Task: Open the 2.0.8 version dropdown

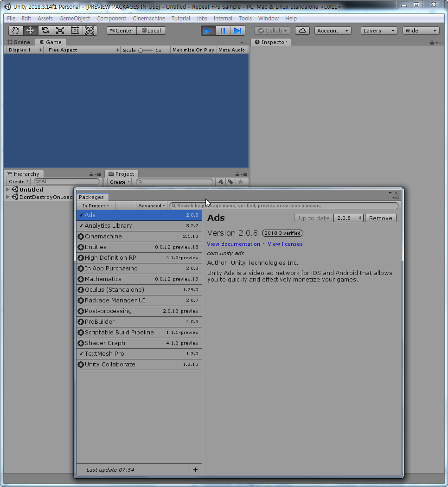Action: point(348,218)
